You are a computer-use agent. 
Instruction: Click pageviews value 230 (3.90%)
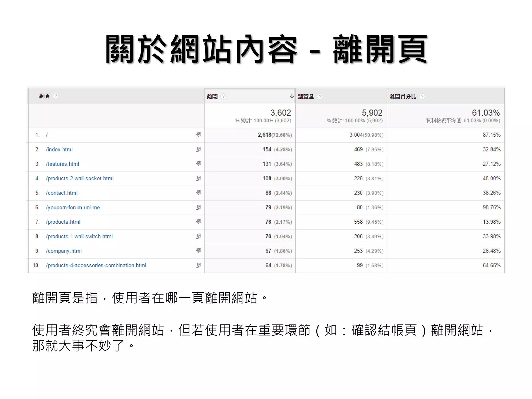point(369,193)
